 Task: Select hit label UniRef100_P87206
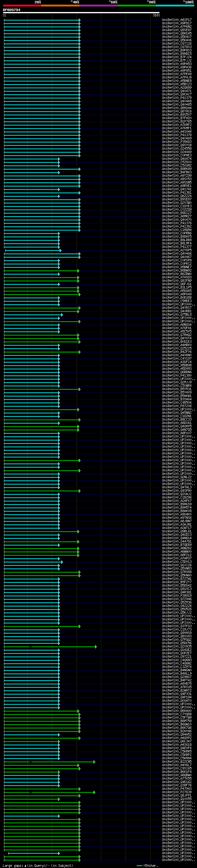point(177,406)
